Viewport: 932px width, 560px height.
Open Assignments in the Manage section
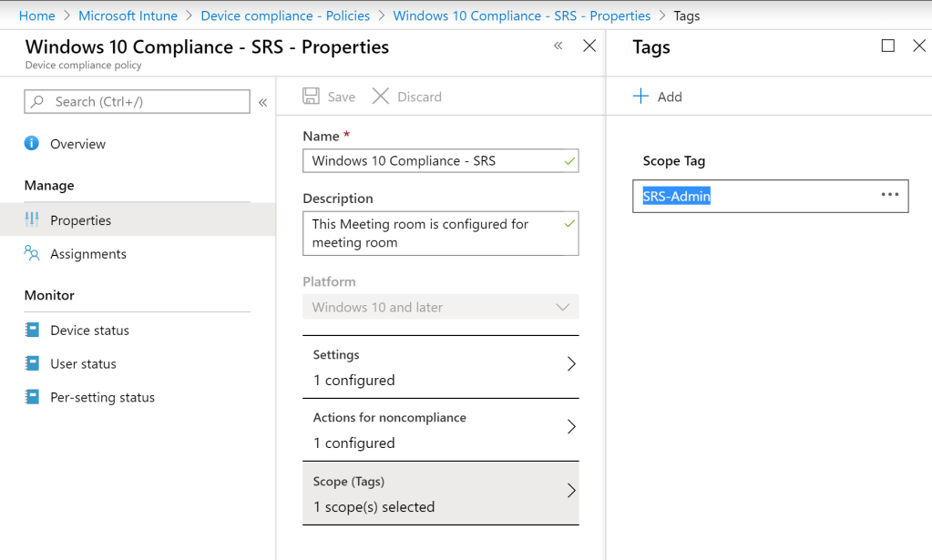click(87, 254)
